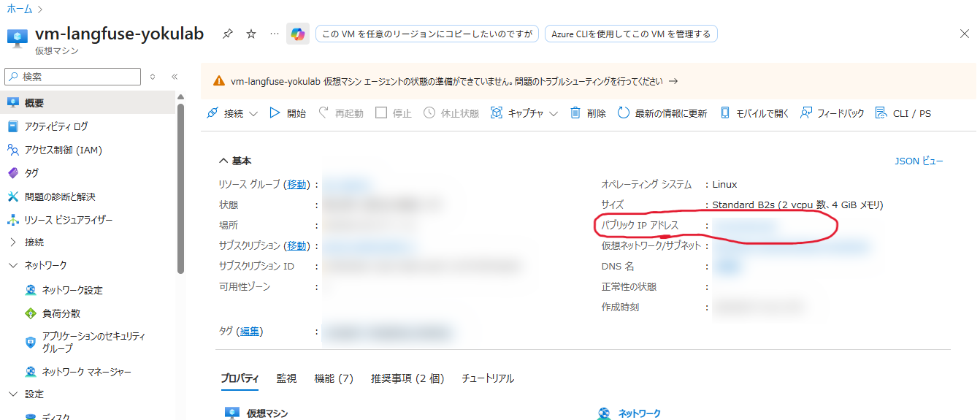Pin the vm-langfuse-yokulab resource
980x420 pixels.
click(x=228, y=34)
